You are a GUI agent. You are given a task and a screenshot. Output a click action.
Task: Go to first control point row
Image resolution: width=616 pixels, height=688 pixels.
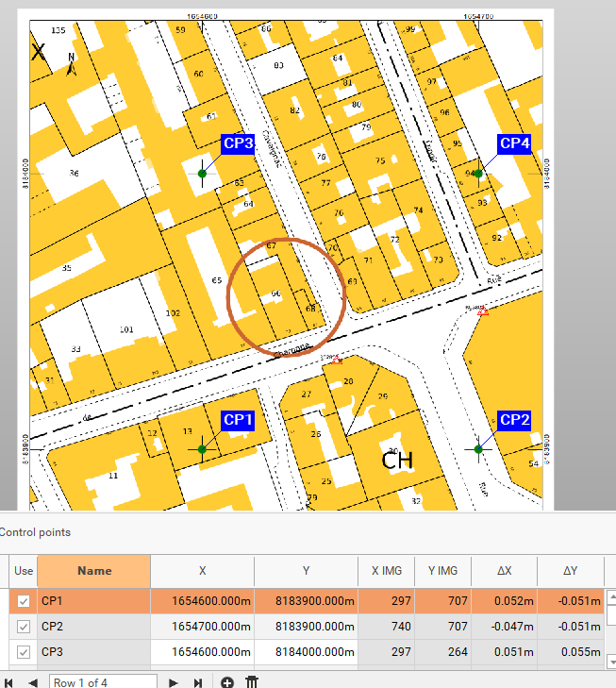click(8, 682)
